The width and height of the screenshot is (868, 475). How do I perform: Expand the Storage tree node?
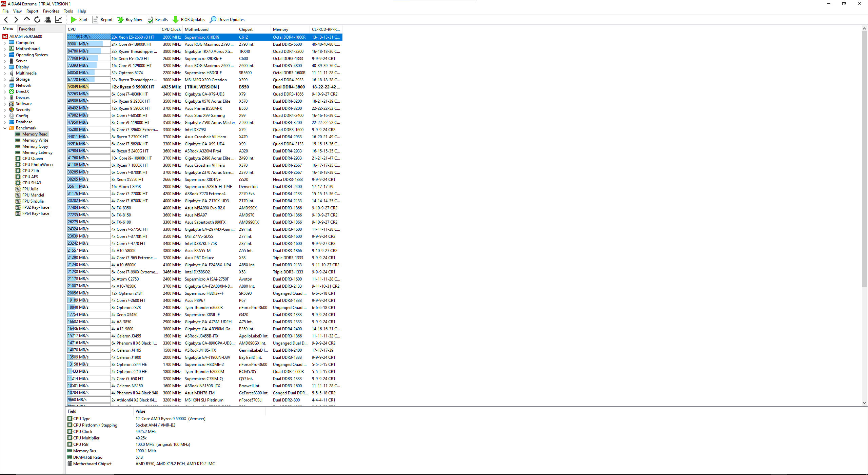point(5,80)
